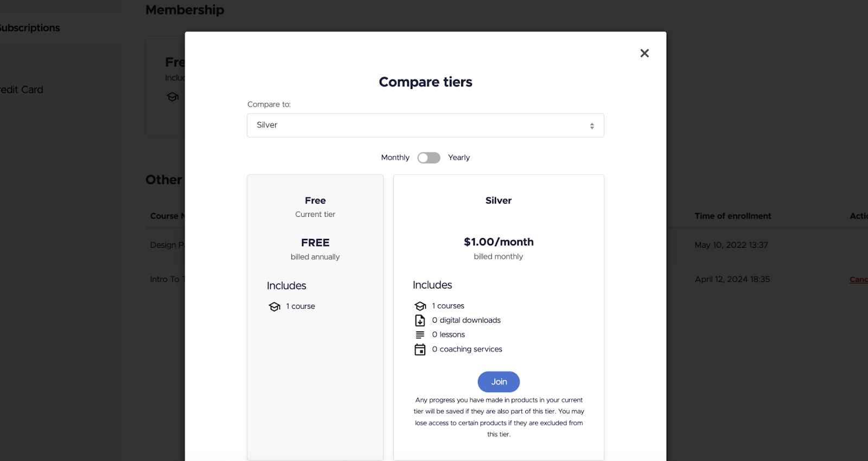Click the 'billed annually' text
Viewport: 868px width, 461px height.
point(315,257)
